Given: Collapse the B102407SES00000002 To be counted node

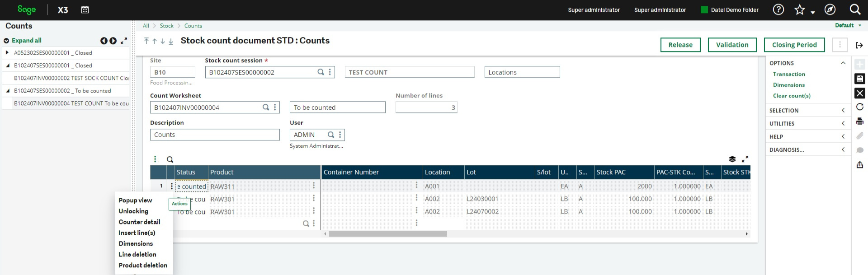Looking at the screenshot, I should (7, 90).
